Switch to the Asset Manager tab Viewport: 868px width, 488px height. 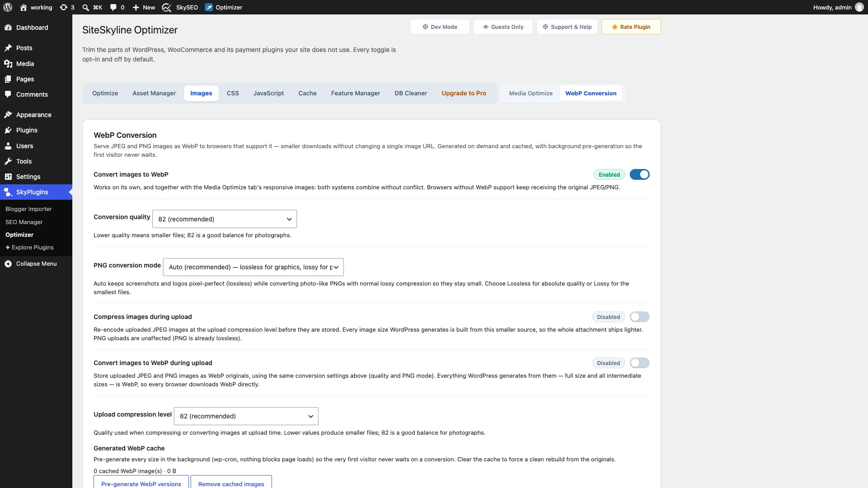[154, 93]
